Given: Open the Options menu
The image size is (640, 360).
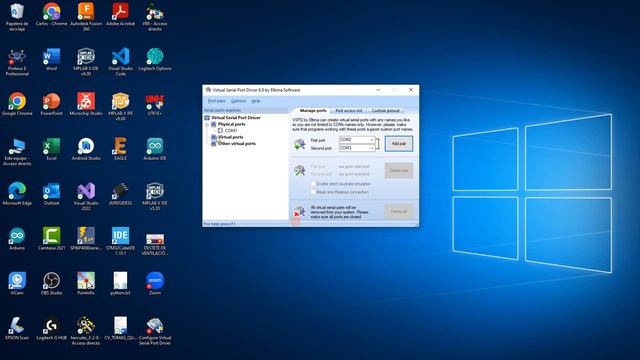Looking at the screenshot, I should tap(238, 101).
